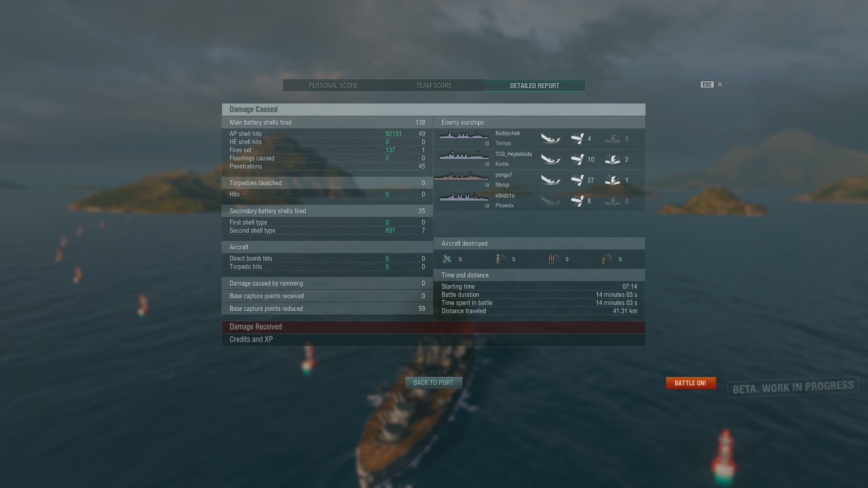Click the Back to Port button
Image resolution: width=868 pixels, height=488 pixels.
434,383
